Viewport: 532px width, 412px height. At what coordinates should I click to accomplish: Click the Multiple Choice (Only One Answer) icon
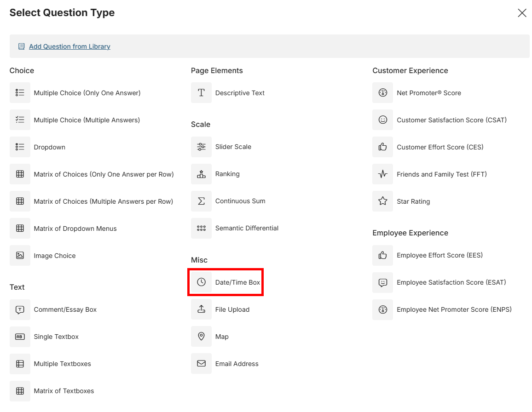coord(20,92)
